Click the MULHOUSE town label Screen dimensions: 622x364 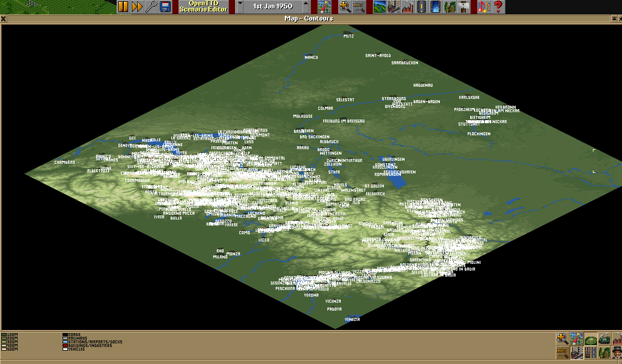coord(302,116)
